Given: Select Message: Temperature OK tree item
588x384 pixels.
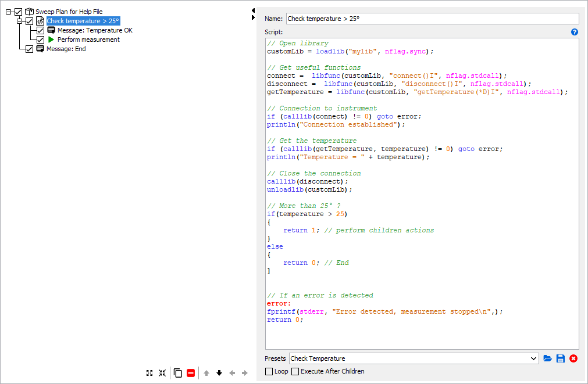Looking at the screenshot, I should click(x=95, y=30).
